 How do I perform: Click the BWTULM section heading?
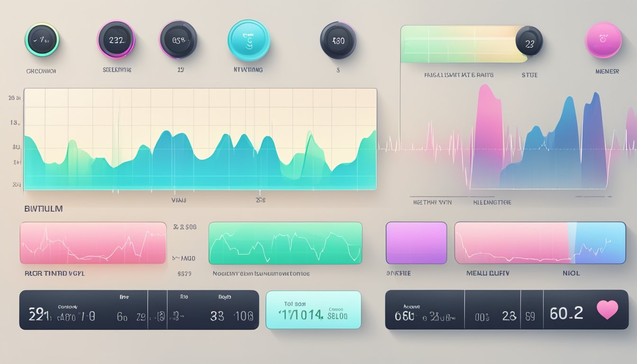click(x=43, y=209)
